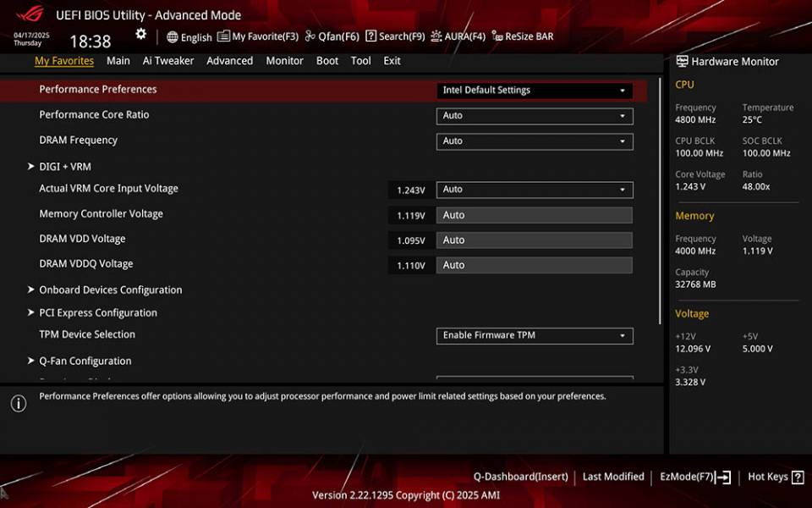Open DRAM Frequency dropdown
Image resolution: width=812 pixels, height=508 pixels.
tap(535, 141)
